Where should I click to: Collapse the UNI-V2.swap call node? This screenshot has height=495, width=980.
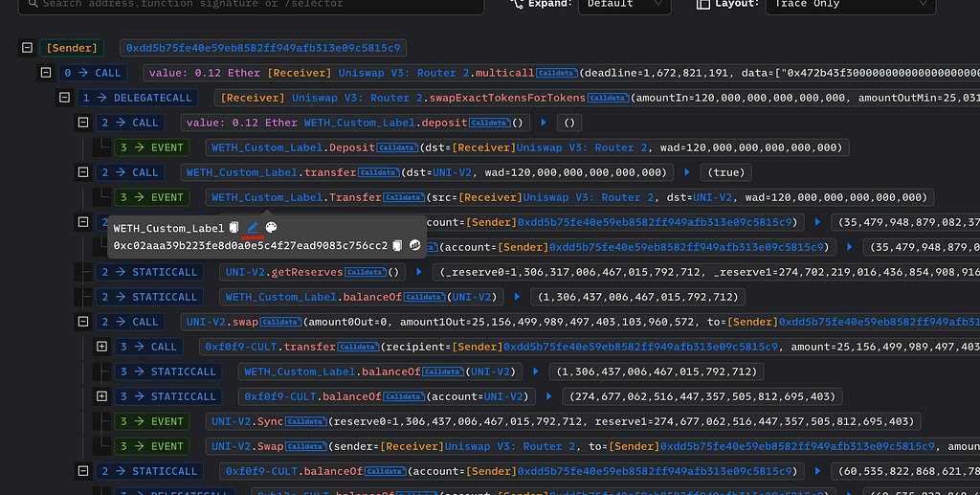tap(83, 322)
